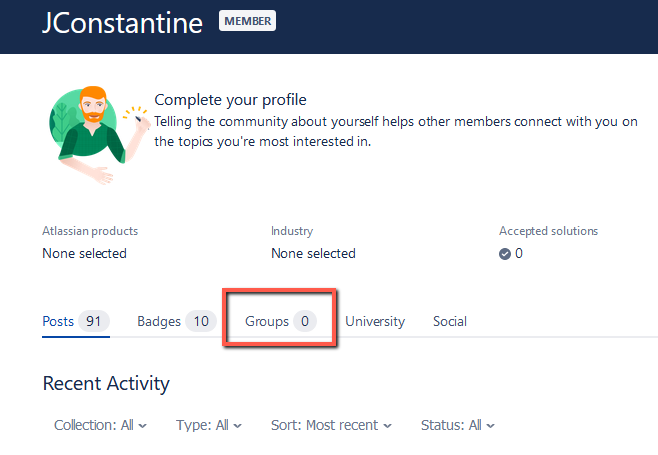Open the Groups tab
658x455 pixels.
pos(281,322)
